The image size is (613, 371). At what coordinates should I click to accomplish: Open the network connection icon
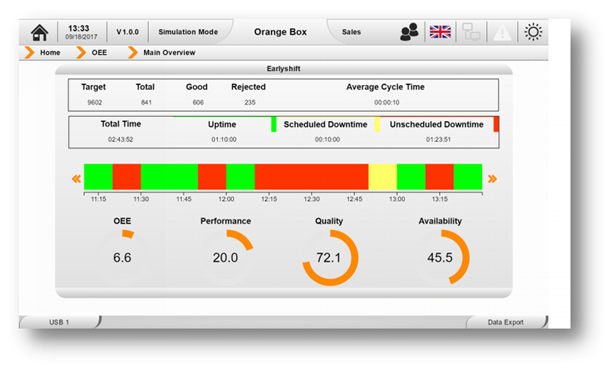click(x=471, y=32)
